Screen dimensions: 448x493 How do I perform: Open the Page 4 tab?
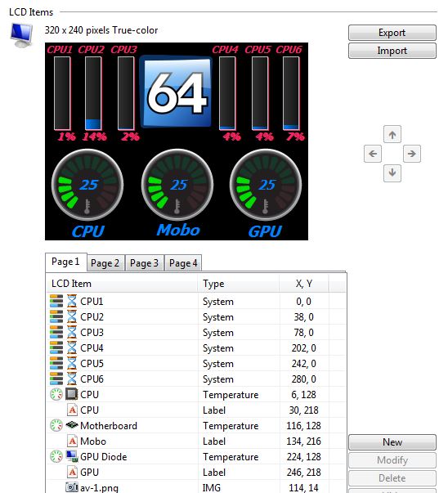[x=183, y=263]
